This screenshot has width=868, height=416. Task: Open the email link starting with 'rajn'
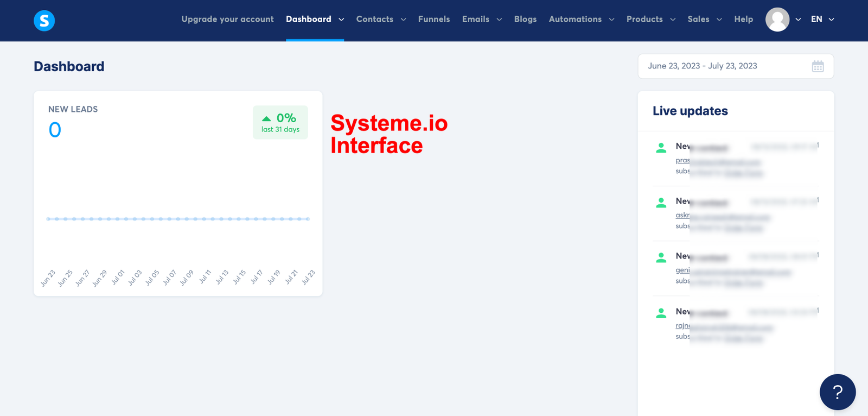(724, 326)
